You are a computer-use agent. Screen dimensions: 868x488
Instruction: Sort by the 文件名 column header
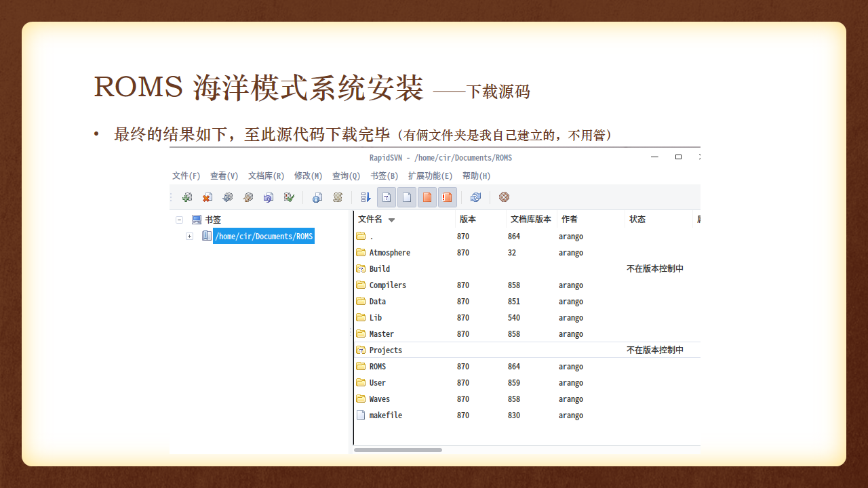pos(405,219)
